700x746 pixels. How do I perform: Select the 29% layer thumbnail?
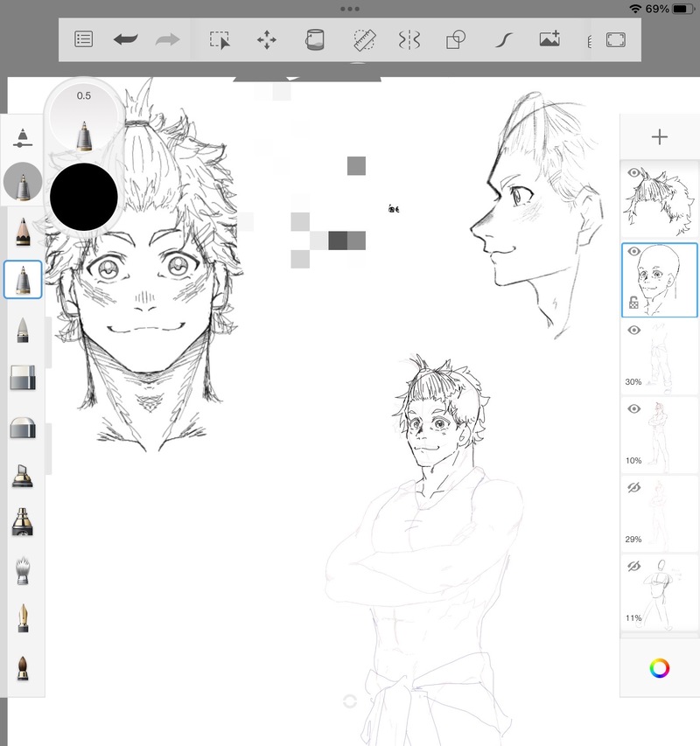(660, 514)
